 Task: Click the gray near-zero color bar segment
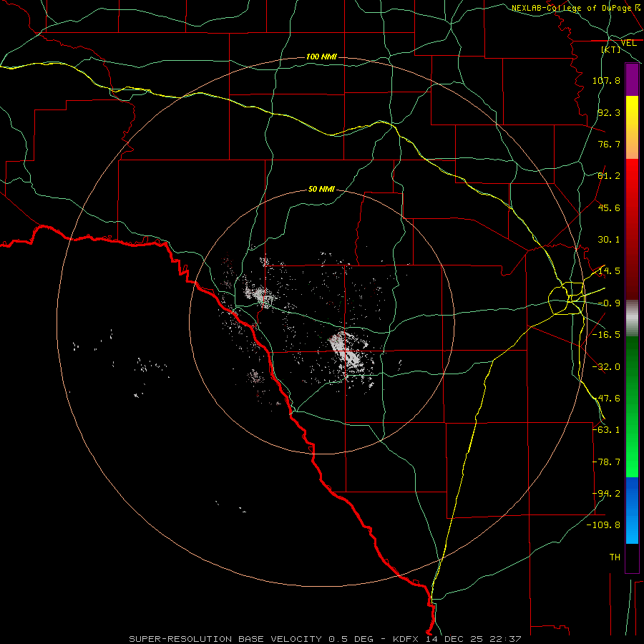[632, 318]
